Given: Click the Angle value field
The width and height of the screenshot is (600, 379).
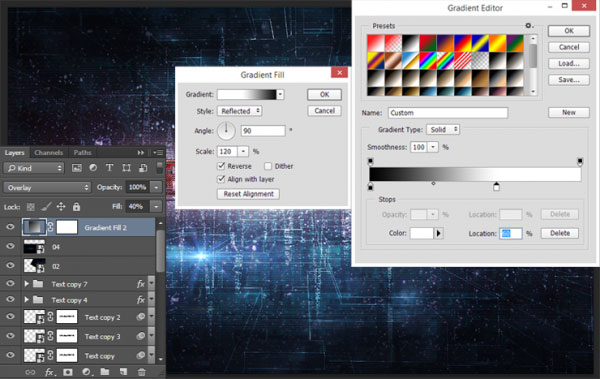Looking at the screenshot, I should click(x=263, y=131).
